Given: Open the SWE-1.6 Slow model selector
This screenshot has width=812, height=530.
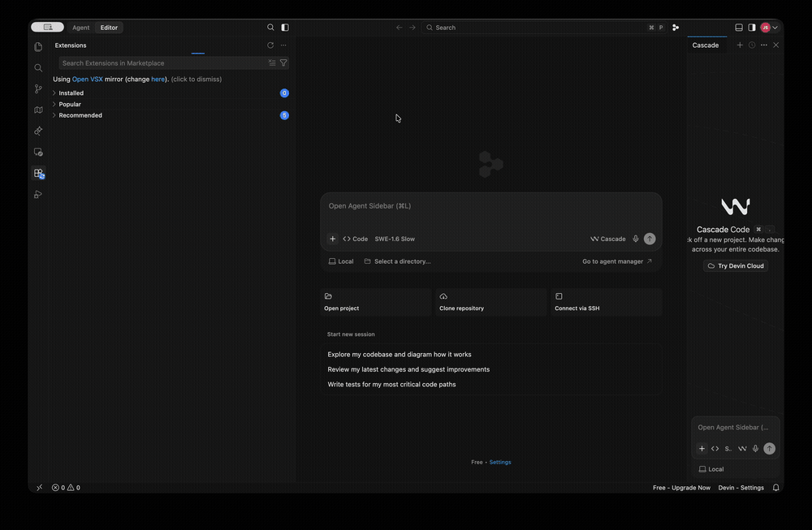Looking at the screenshot, I should tap(395, 239).
